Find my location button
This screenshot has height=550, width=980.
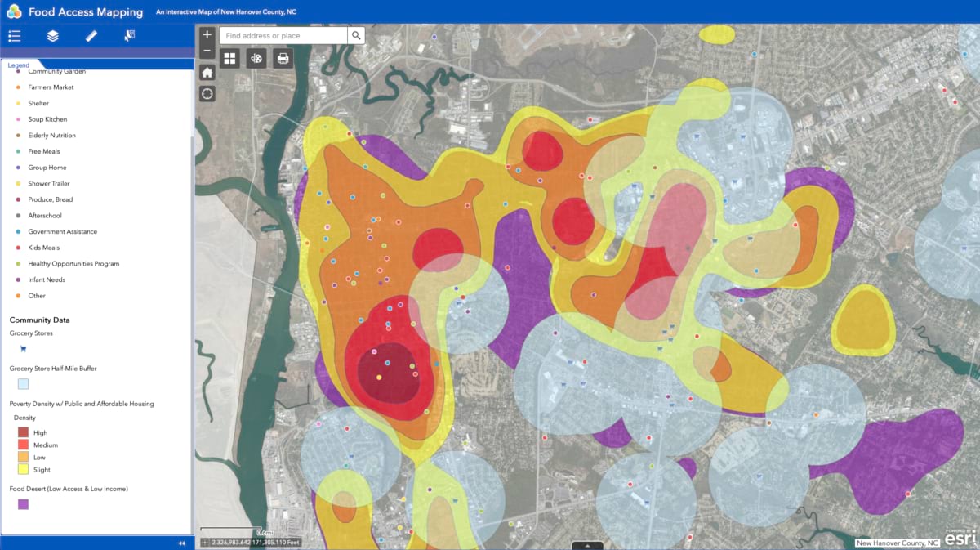tap(207, 93)
